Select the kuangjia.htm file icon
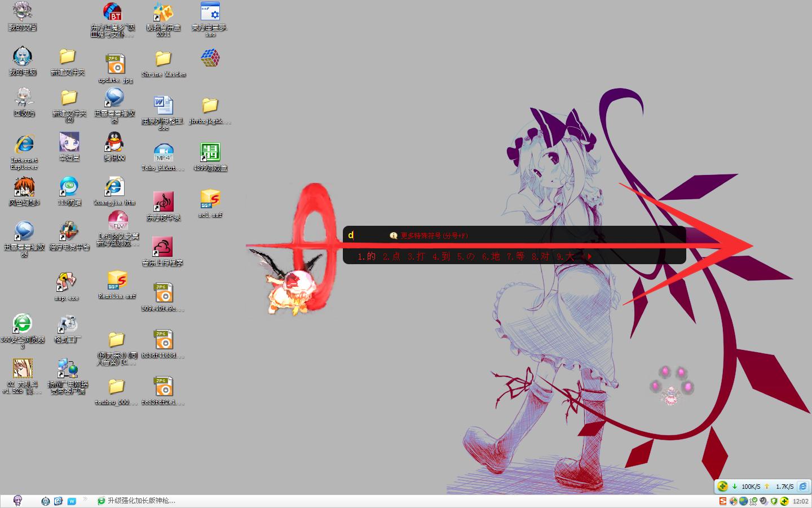 tap(114, 191)
